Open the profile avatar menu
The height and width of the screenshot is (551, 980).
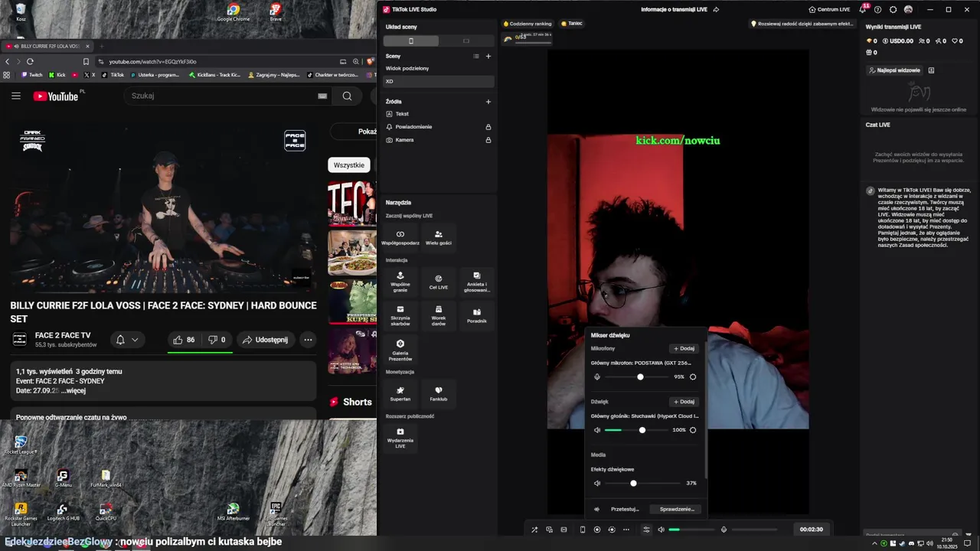pos(908,10)
